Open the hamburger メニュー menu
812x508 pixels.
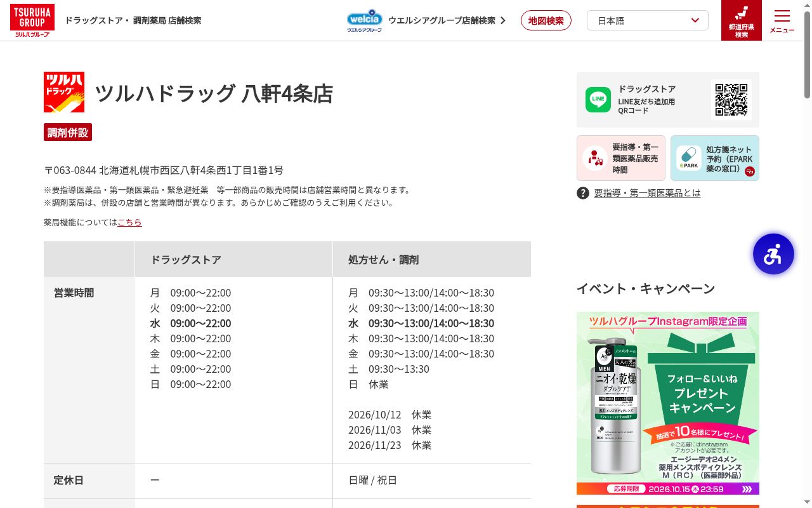click(782, 21)
